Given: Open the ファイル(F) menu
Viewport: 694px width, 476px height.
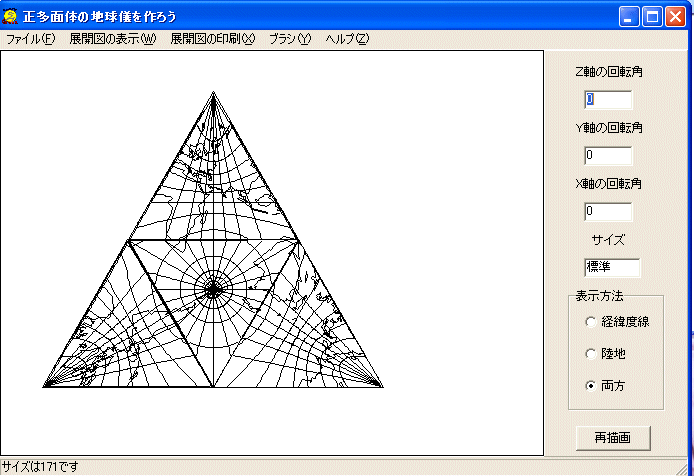Looking at the screenshot, I should (x=30, y=39).
